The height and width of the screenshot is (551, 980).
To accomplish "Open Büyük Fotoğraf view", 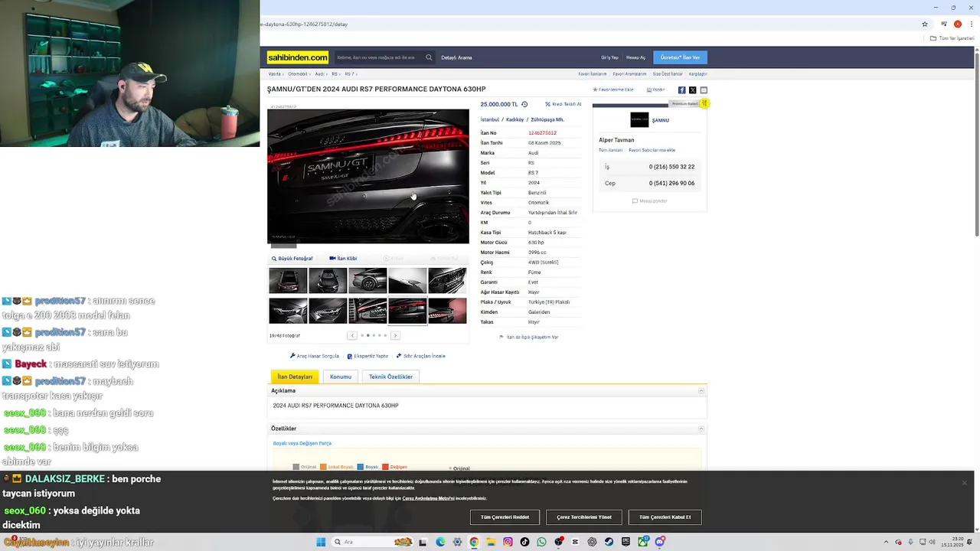I will coord(292,259).
